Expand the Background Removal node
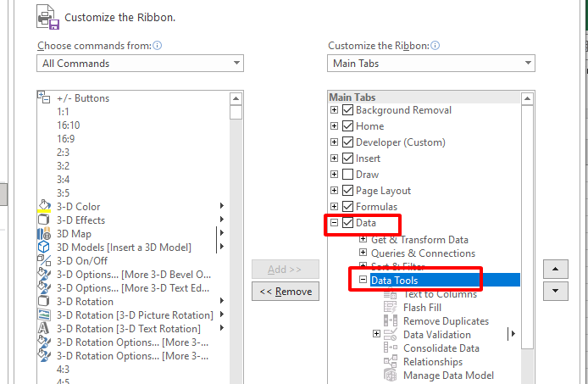 (x=334, y=110)
